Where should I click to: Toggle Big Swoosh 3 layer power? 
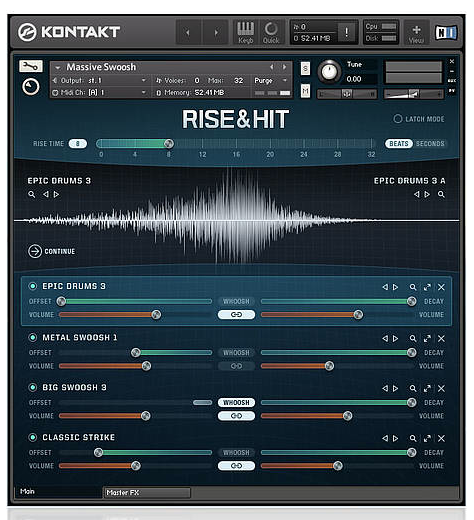point(33,387)
